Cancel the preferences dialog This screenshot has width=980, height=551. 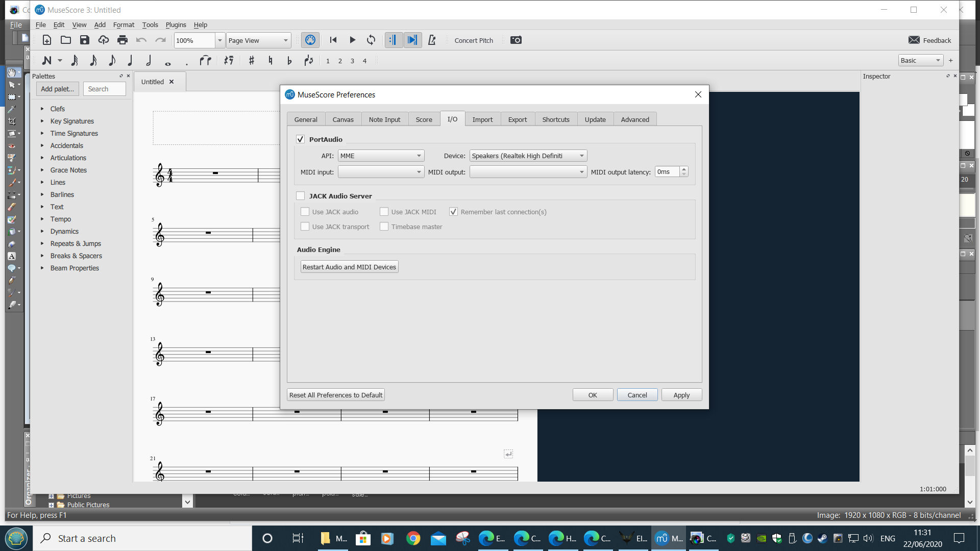tap(637, 395)
